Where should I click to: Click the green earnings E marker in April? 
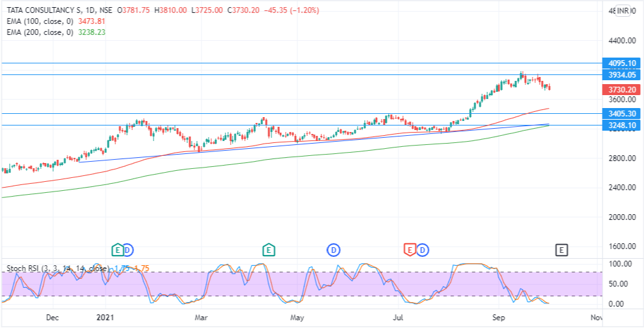(269, 249)
